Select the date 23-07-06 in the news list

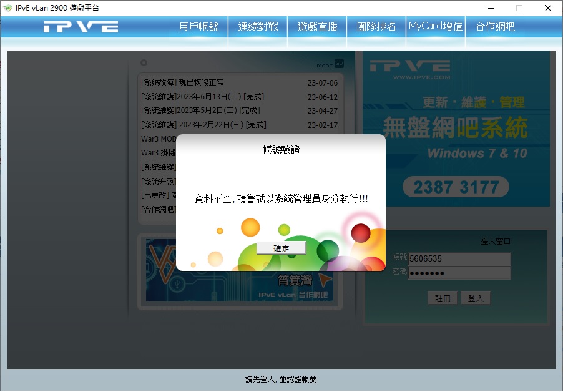pyautogui.click(x=323, y=82)
